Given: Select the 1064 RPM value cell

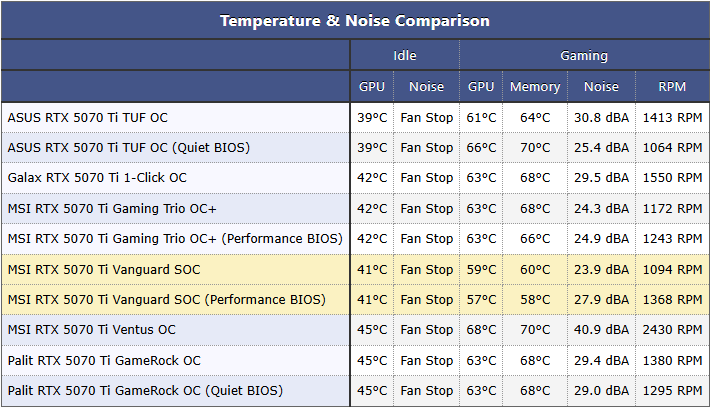Looking at the screenshot, I should coord(672,148).
